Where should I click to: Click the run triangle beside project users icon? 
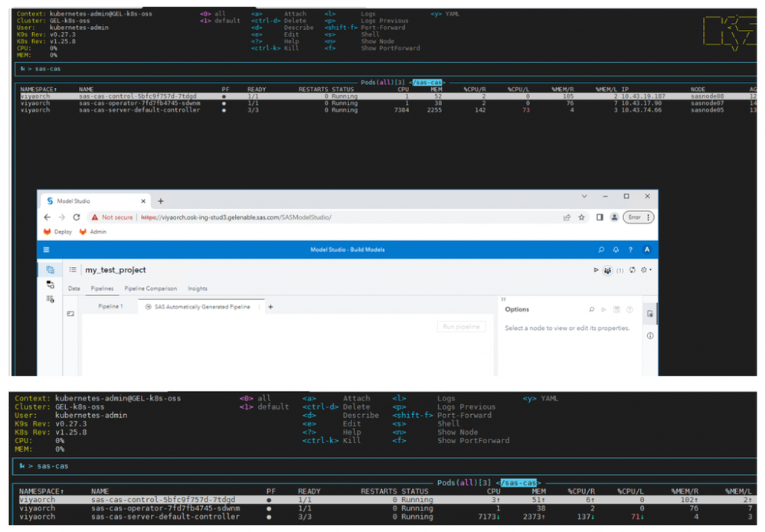point(596,269)
